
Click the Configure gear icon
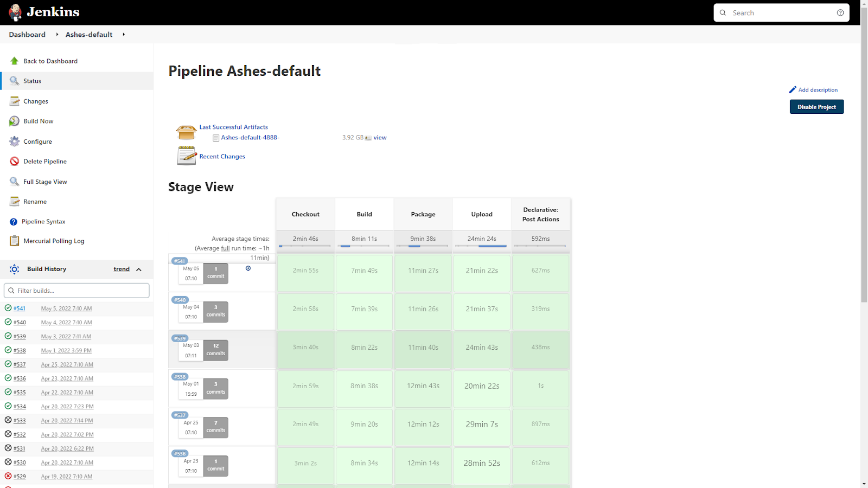[x=14, y=142]
